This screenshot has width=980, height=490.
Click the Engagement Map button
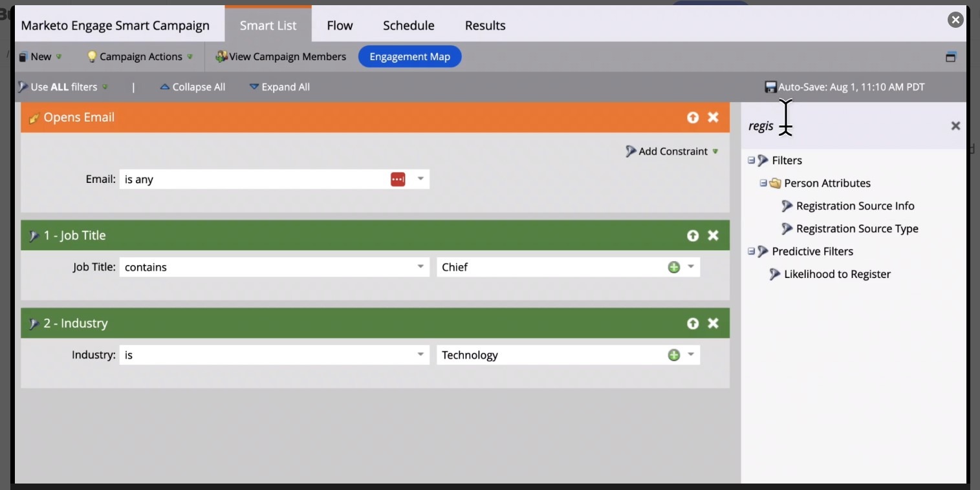tap(409, 56)
